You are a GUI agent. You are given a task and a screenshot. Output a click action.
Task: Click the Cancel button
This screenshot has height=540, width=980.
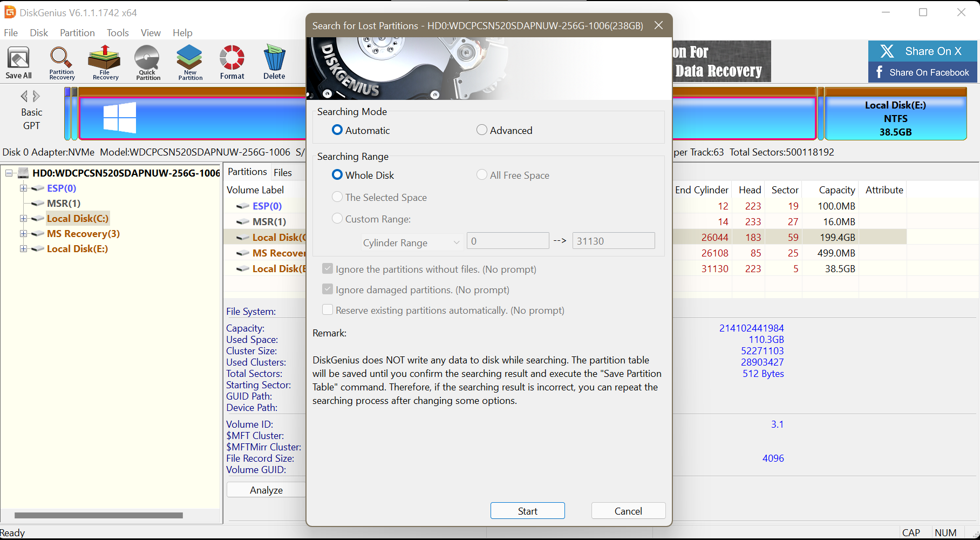tap(628, 511)
